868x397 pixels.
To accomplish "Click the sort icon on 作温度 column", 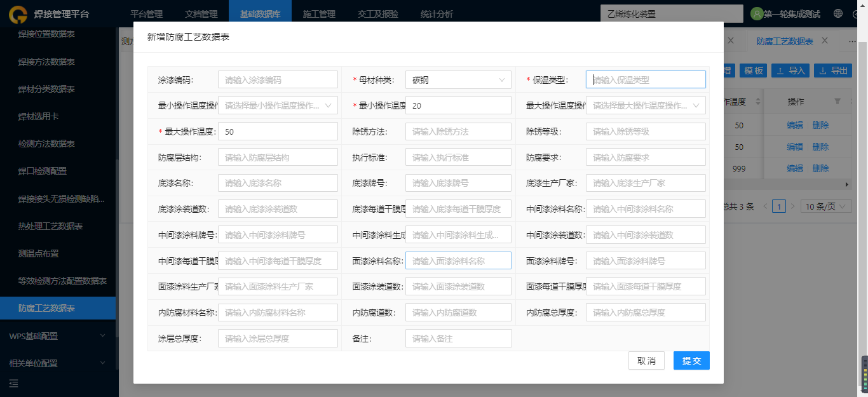I will pos(757,102).
